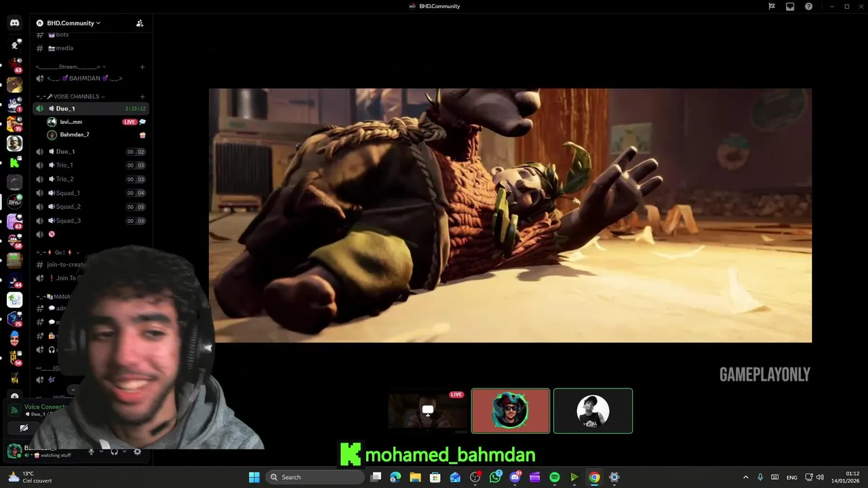This screenshot has width=868, height=488.
Task: Click Bahmdan_7 popcorn activity icon
Action: point(142,135)
